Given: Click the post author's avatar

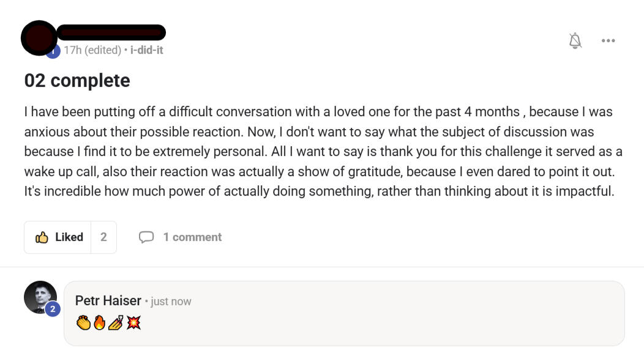Looking at the screenshot, I should tap(39, 37).
